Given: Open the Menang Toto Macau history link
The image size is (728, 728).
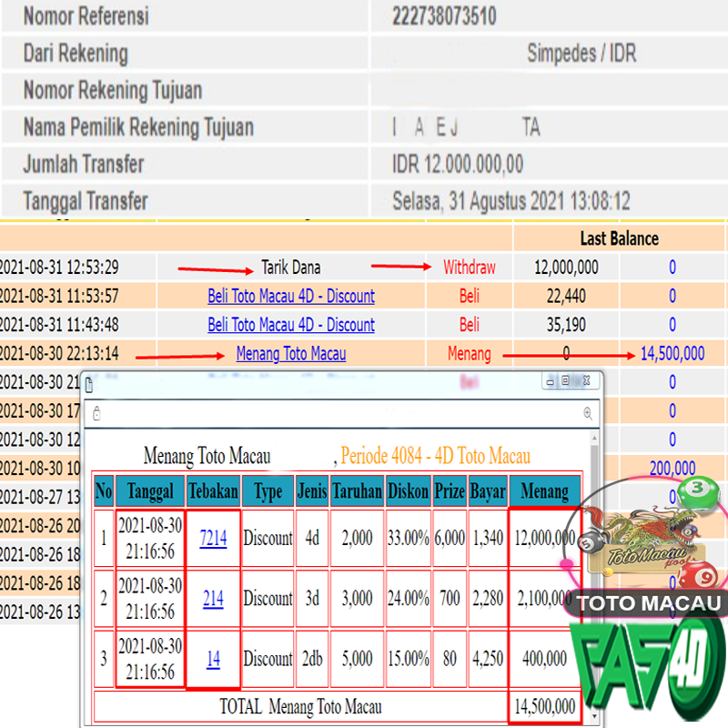Looking at the screenshot, I should [291, 354].
